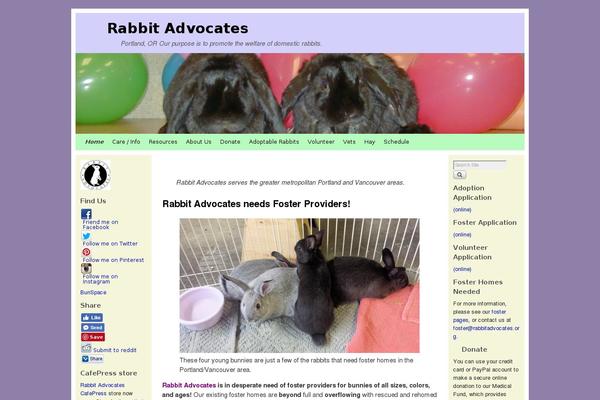Image resolution: width=600 pixels, height=400 pixels.
Task: Select the Donate menu item
Action: (230, 142)
